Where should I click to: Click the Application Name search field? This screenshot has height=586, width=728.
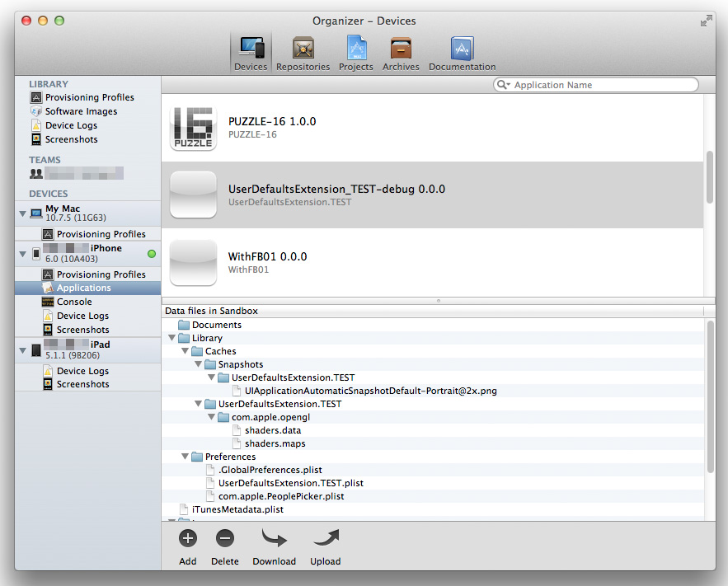[596, 85]
